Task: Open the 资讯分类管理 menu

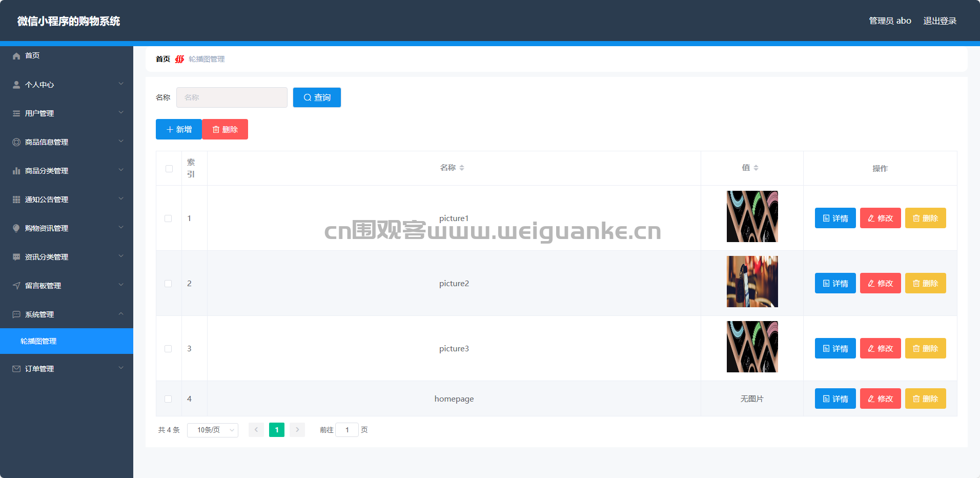Action: [x=67, y=257]
